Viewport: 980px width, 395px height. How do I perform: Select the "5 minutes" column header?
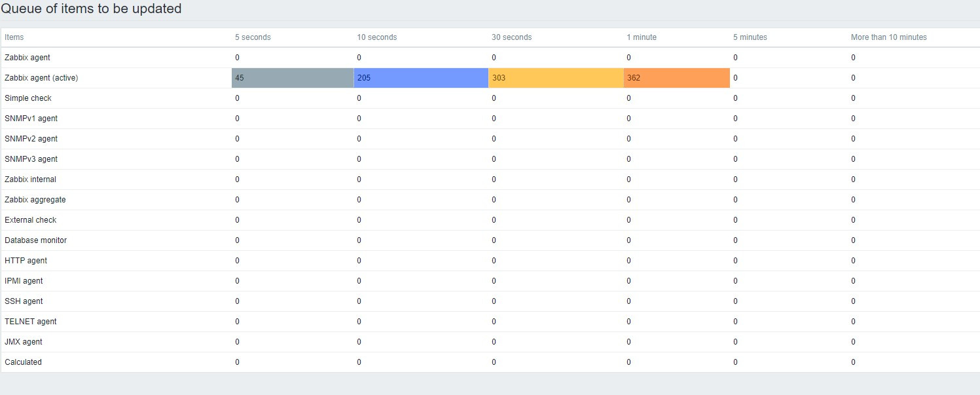point(750,37)
